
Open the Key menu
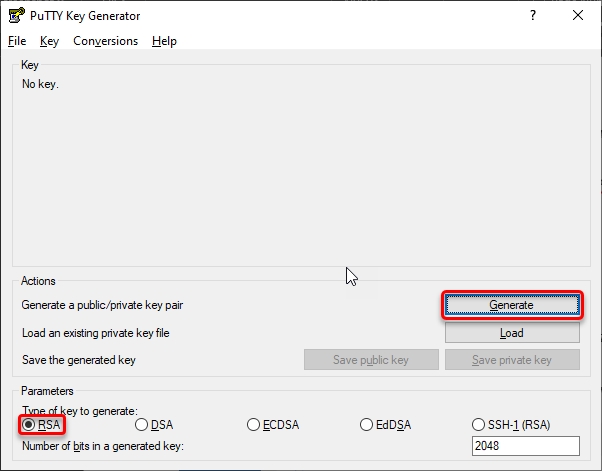coord(50,41)
